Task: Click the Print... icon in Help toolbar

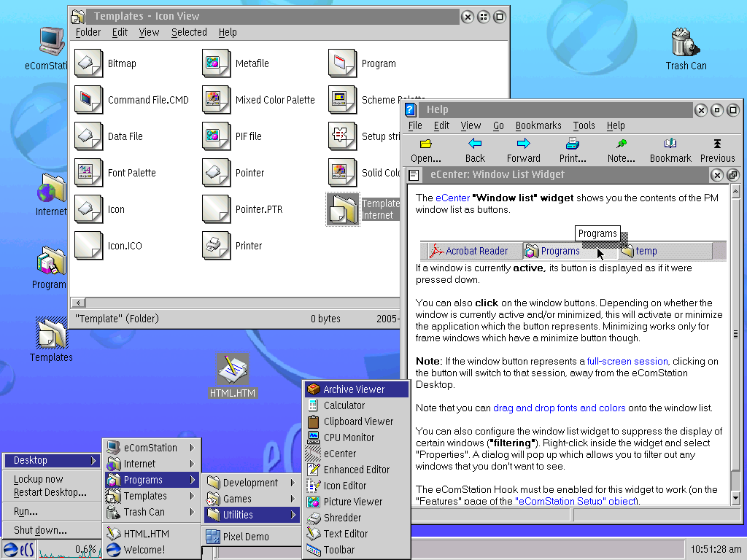Action: click(x=572, y=144)
